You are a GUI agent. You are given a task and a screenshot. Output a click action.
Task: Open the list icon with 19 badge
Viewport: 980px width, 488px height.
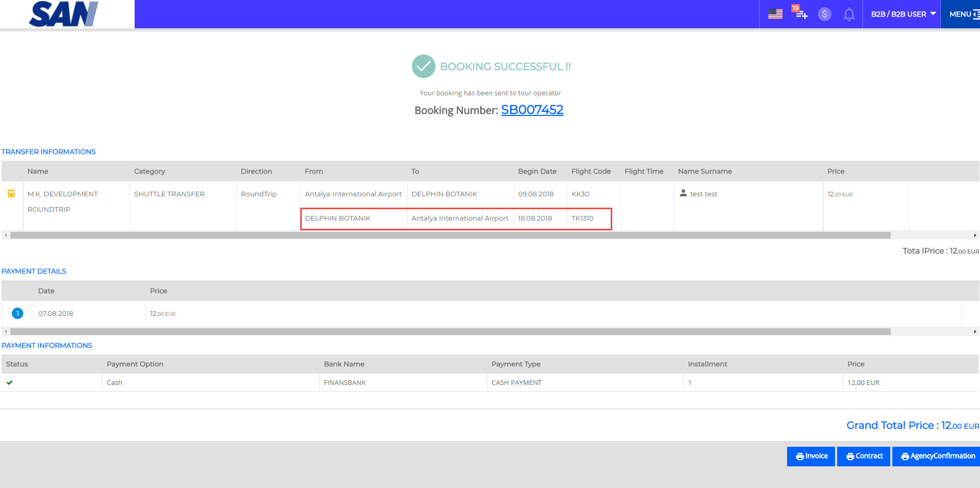(800, 13)
